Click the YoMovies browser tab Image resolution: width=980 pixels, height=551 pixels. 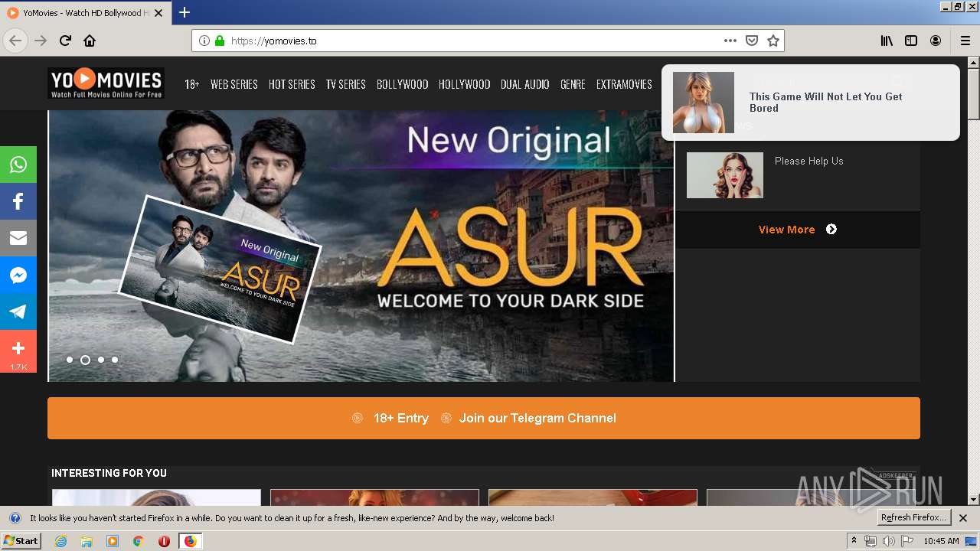(85, 12)
